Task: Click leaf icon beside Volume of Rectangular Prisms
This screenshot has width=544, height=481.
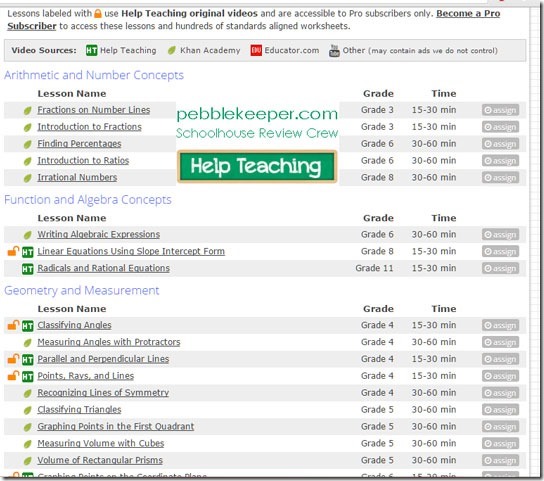Action: pos(27,461)
